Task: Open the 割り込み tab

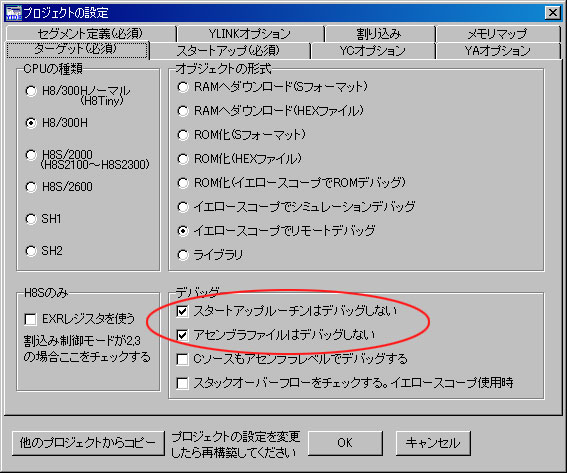Action: tap(379, 34)
